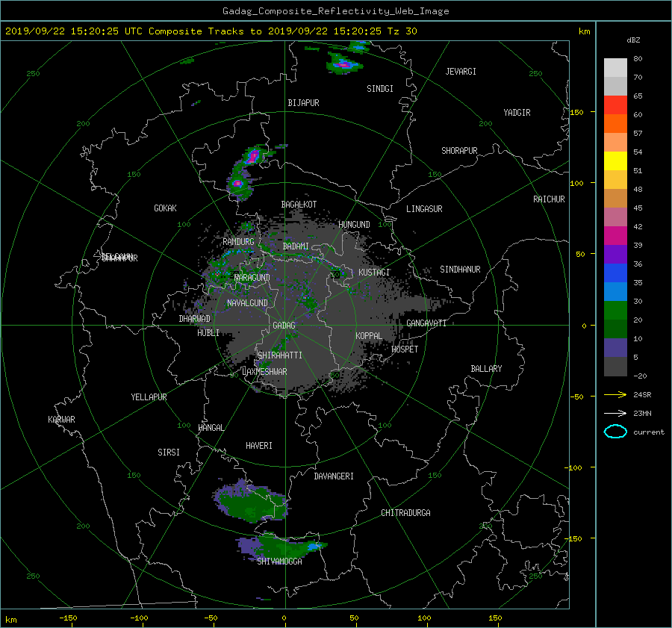The image size is (672, 628).
Task: Click the dBZ legend heading
Action: pos(633,40)
